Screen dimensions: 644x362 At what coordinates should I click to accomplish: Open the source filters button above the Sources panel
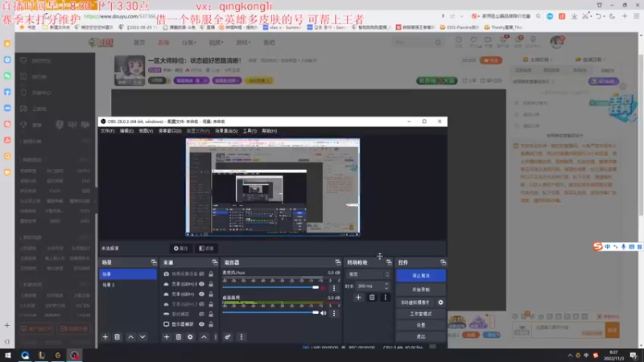[x=206, y=249]
